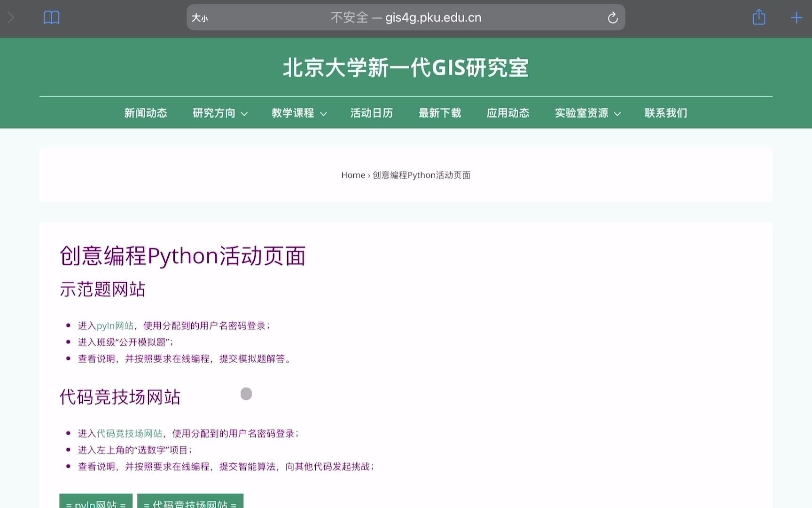This screenshot has width=812, height=508.
Task: Click the page heading 创意编程Python活动页面
Action: tap(183, 256)
